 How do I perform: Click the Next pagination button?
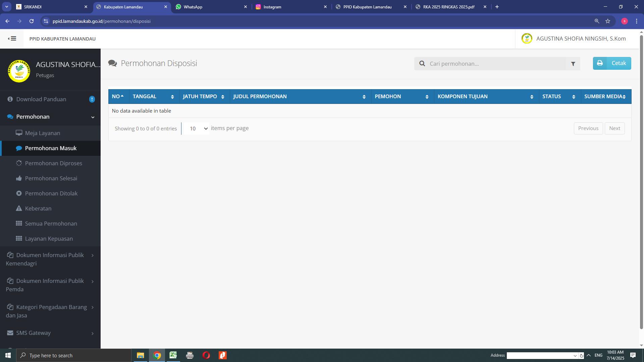614,128
